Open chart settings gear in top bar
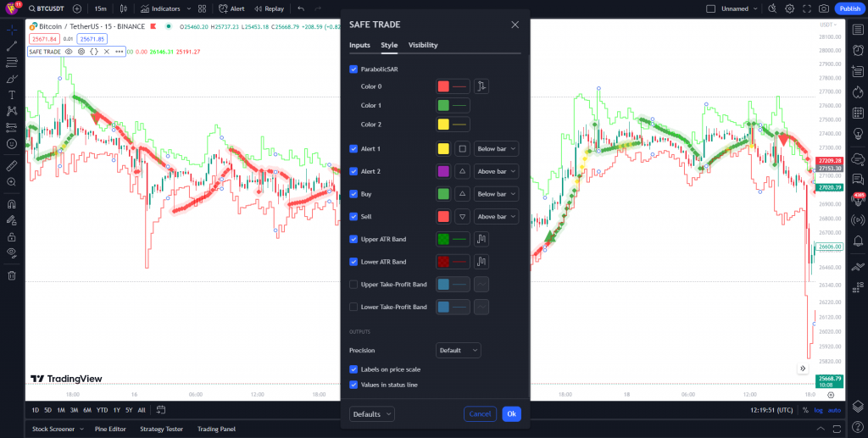The height and width of the screenshot is (438, 868). click(x=789, y=8)
